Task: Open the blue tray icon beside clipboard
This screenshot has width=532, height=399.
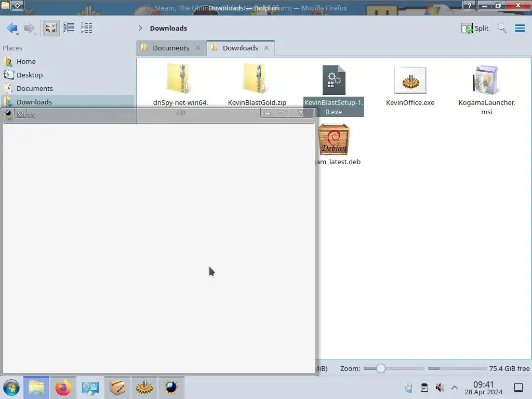Action: pyautogui.click(x=408, y=388)
